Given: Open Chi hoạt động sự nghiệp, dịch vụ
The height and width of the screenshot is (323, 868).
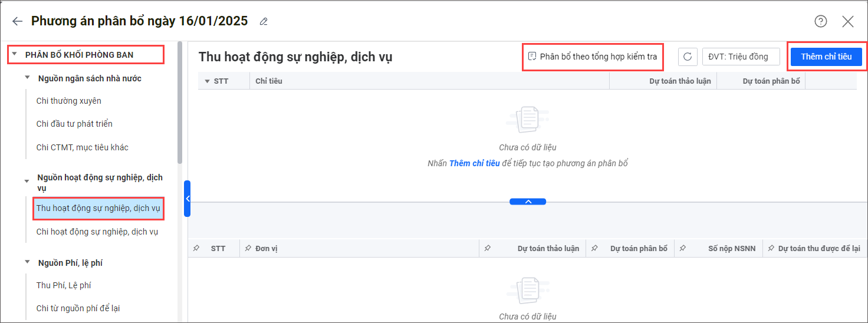Looking at the screenshot, I should click(97, 232).
